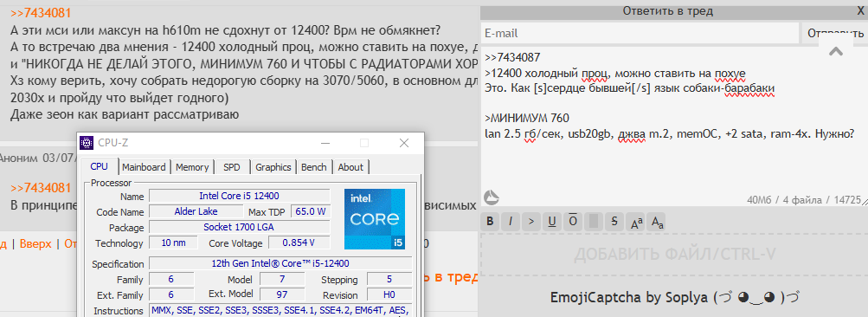This screenshot has width=868, height=317.
Task: Click the ДОБАВИТЬ ФАЙЛ/CTRL-V upload area
Action: 674,254
